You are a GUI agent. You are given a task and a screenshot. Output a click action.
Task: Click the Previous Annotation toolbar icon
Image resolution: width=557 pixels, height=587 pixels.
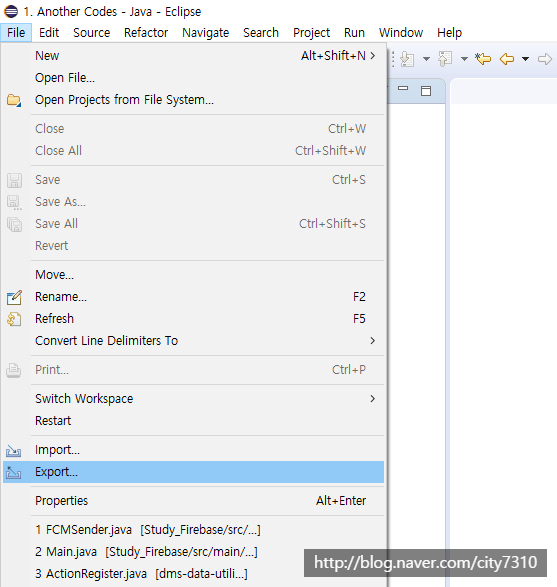445,59
